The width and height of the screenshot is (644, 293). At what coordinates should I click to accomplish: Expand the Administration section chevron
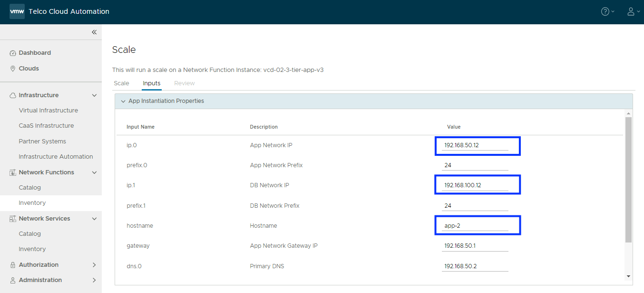(x=94, y=280)
